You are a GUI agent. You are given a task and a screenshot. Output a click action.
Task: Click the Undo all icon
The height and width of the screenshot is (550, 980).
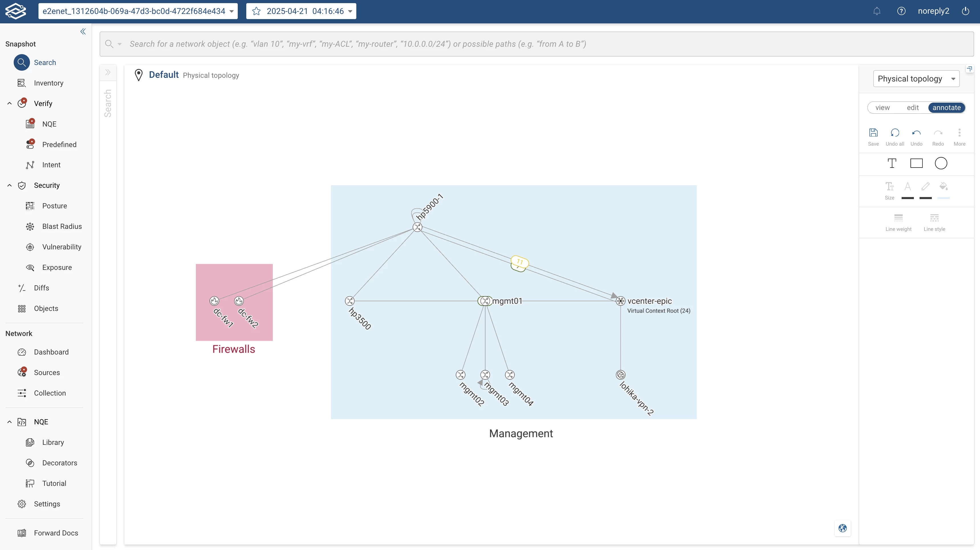point(894,133)
